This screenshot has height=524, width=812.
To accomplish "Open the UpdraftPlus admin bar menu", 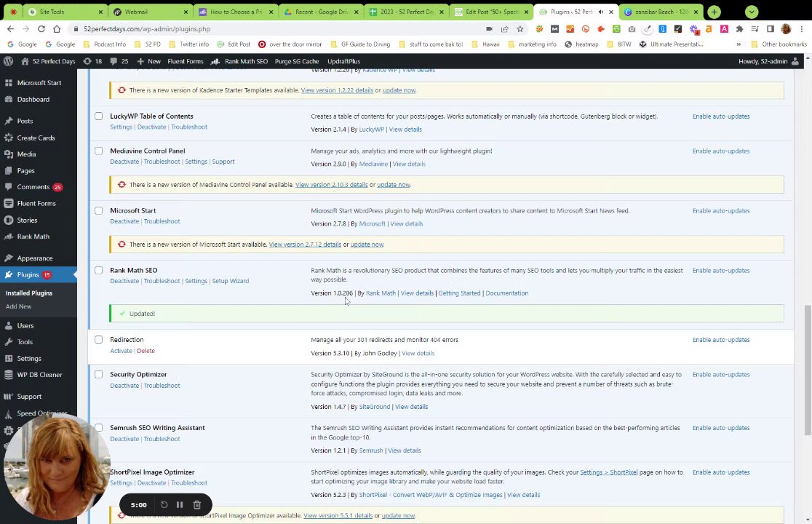I will tap(344, 61).
